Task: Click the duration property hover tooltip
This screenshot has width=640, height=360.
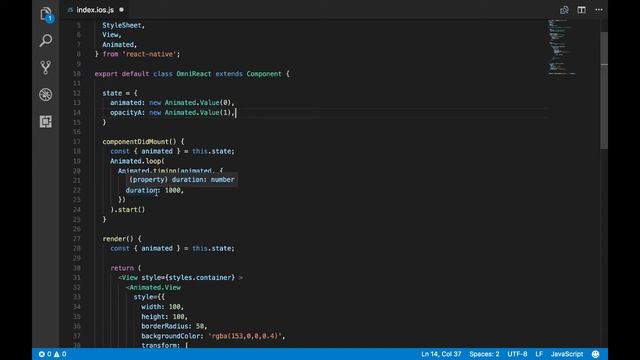Action: pos(182,180)
